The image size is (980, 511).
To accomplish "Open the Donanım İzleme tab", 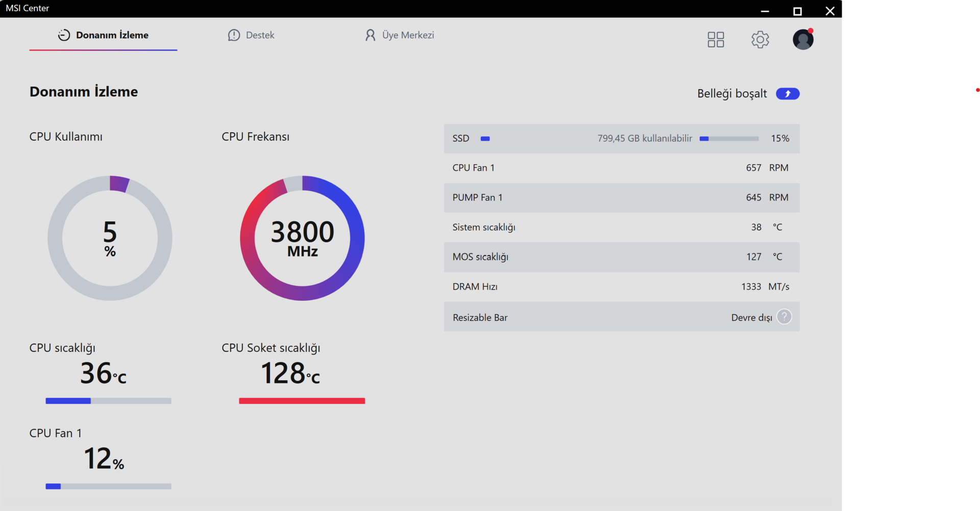I will 103,35.
